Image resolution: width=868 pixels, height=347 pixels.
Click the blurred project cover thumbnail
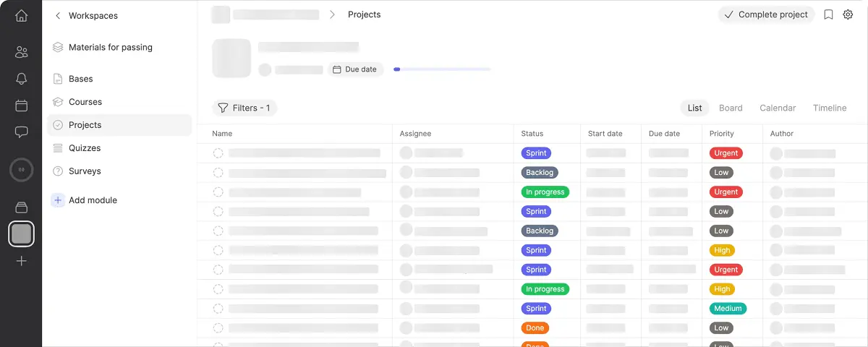(231, 59)
